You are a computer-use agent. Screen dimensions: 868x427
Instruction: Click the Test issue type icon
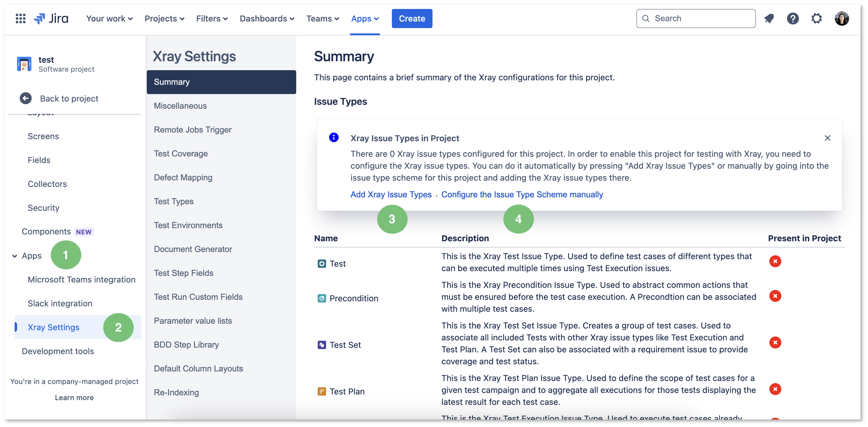click(x=322, y=264)
